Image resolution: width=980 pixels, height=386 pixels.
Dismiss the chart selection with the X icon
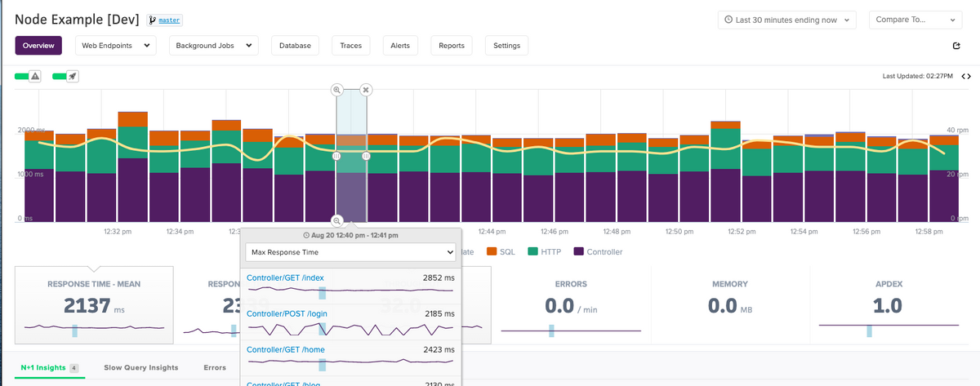tap(367, 89)
